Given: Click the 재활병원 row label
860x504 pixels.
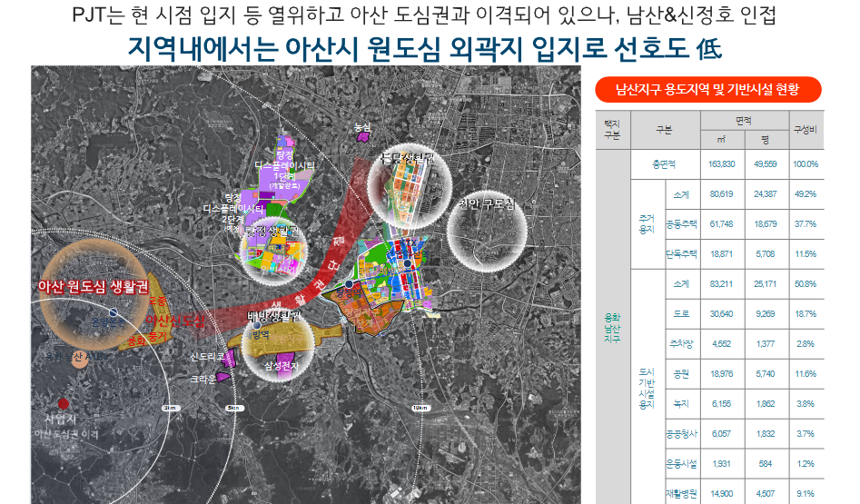Looking at the screenshot, I should point(682,493).
